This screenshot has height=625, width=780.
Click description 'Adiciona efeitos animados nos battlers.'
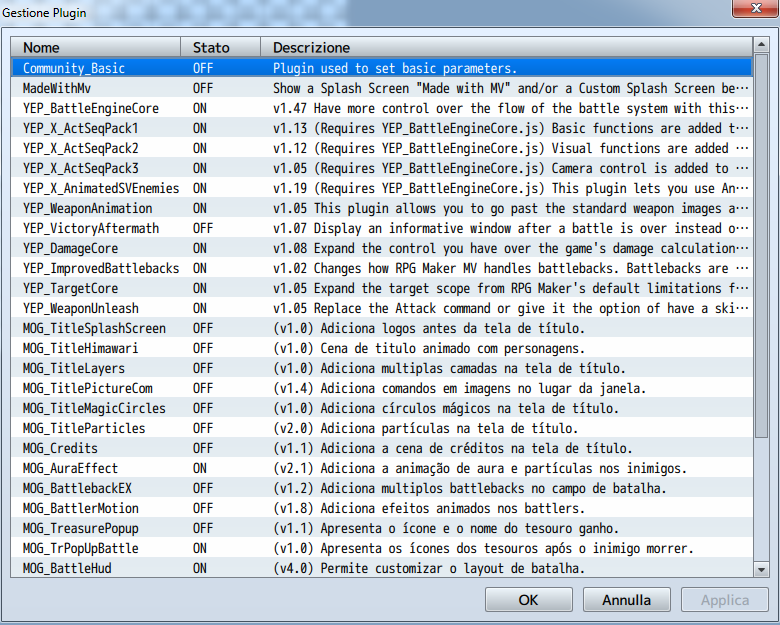(x=429, y=508)
